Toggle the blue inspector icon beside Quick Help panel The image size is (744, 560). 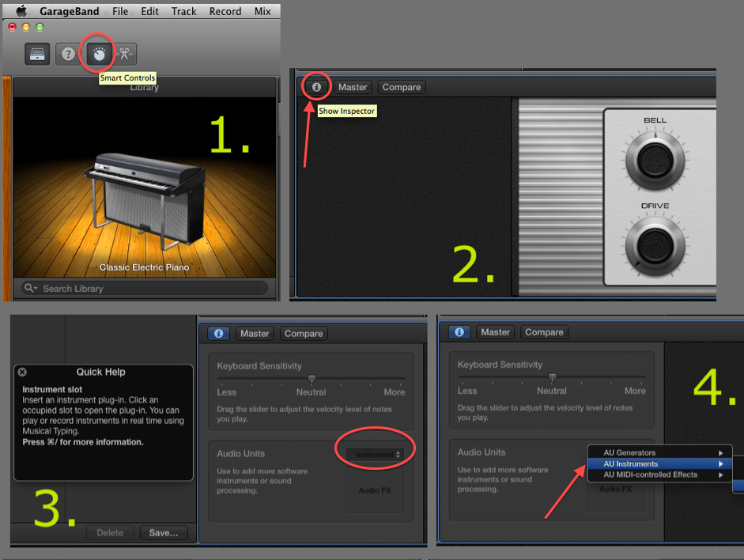pos(218,333)
